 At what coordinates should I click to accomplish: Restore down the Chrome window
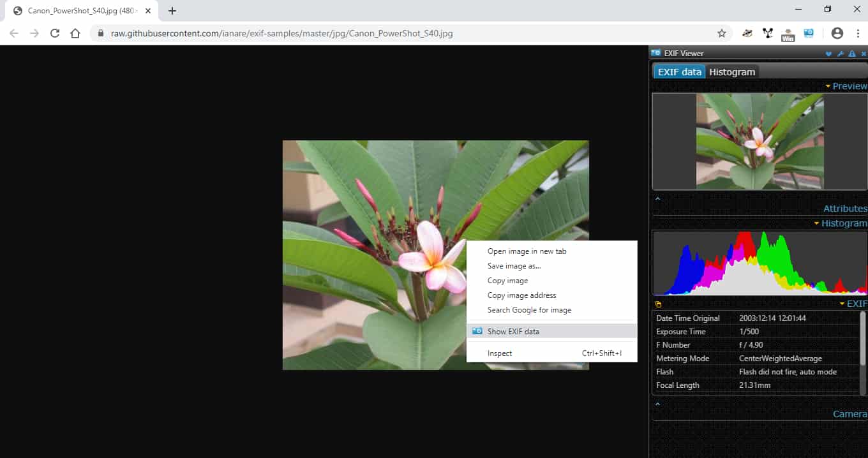pos(828,10)
